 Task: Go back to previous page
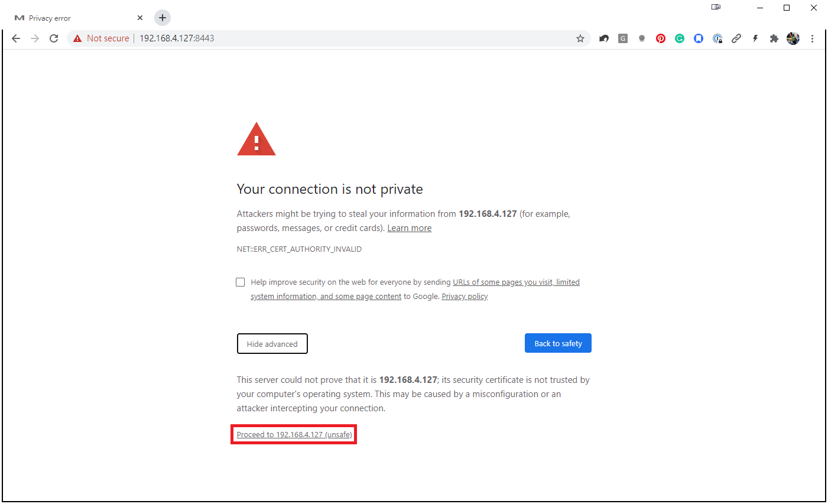(16, 38)
